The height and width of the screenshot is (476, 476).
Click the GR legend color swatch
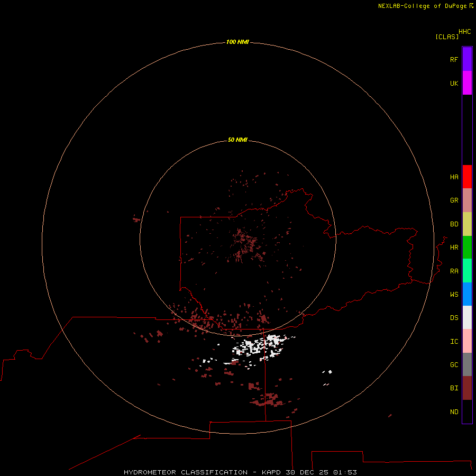point(467,200)
